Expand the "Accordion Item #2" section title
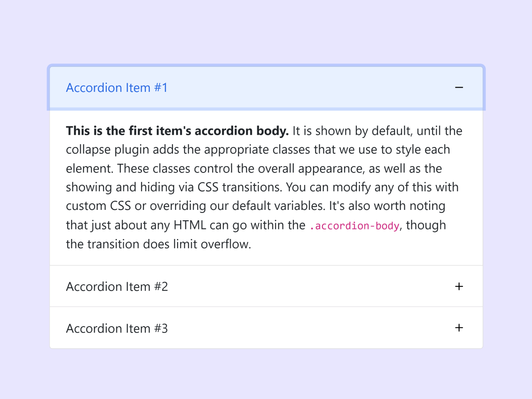The width and height of the screenshot is (532, 399). click(x=117, y=287)
